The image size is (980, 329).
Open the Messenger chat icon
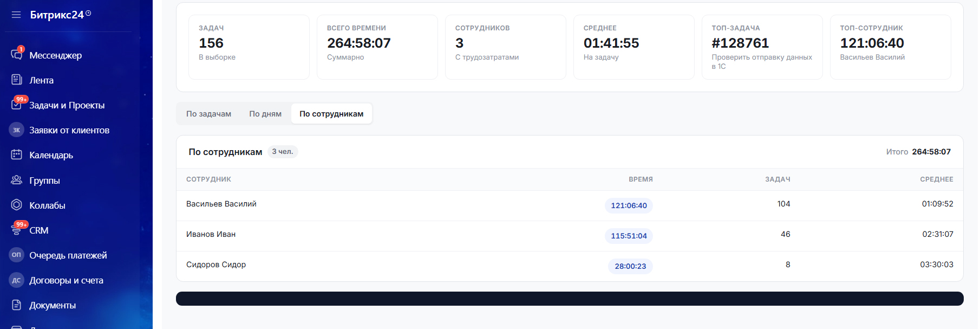pos(17,55)
